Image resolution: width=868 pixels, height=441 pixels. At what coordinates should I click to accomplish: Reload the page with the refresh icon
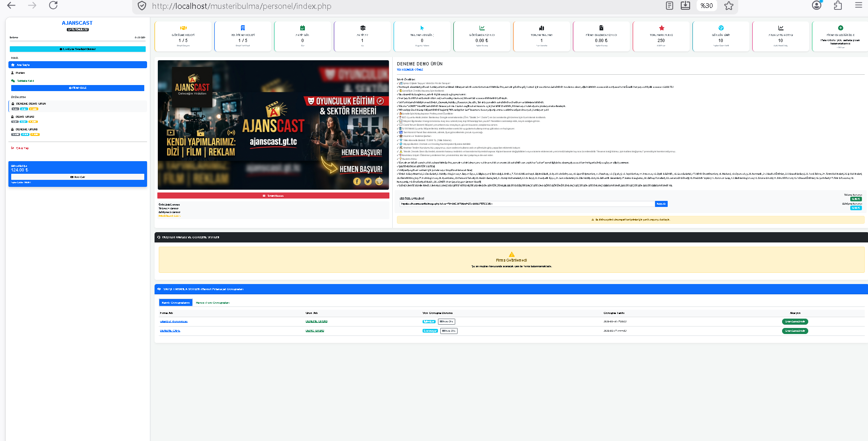coord(53,6)
